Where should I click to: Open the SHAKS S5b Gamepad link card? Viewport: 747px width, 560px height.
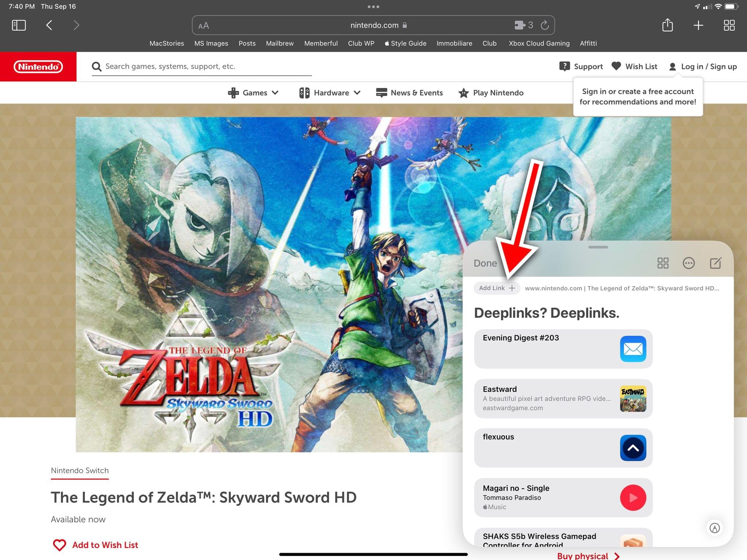click(x=563, y=537)
